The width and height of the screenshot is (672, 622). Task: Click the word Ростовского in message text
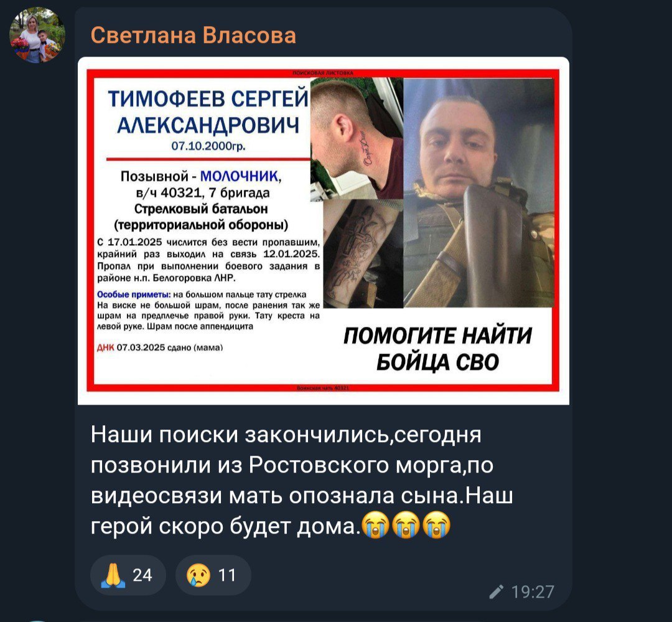pyautogui.click(x=319, y=464)
